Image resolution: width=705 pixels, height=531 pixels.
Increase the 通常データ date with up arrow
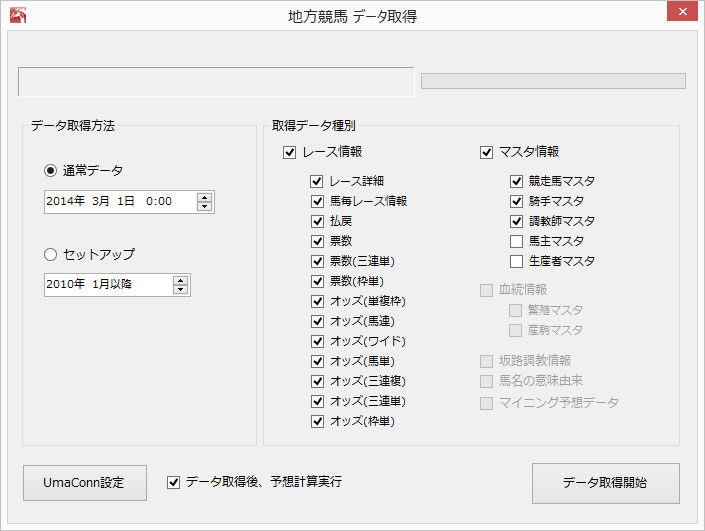(x=205, y=197)
